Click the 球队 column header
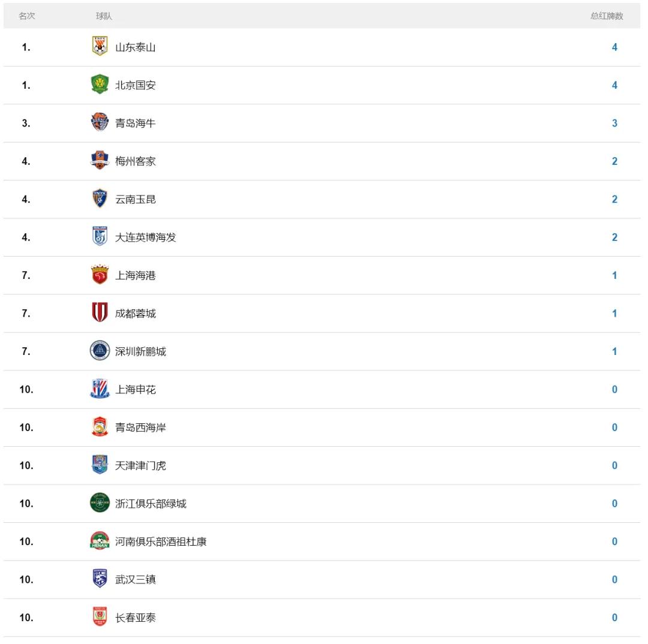 click(104, 16)
